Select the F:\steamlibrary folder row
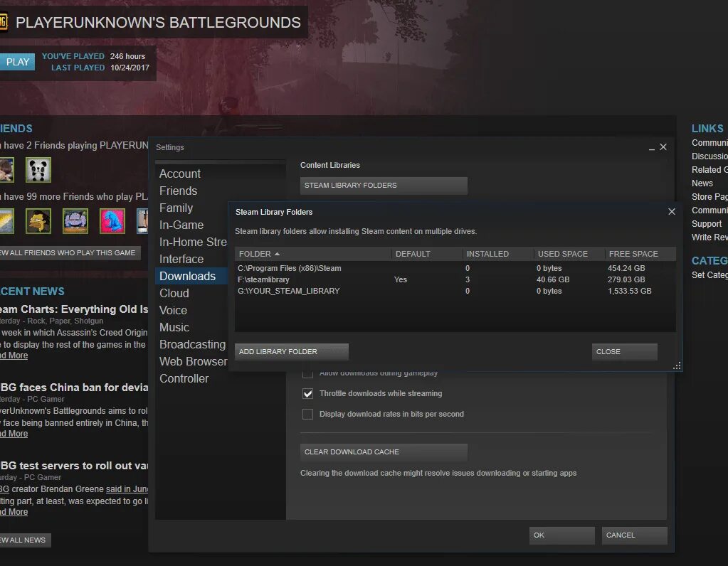The width and height of the screenshot is (728, 566). click(455, 279)
